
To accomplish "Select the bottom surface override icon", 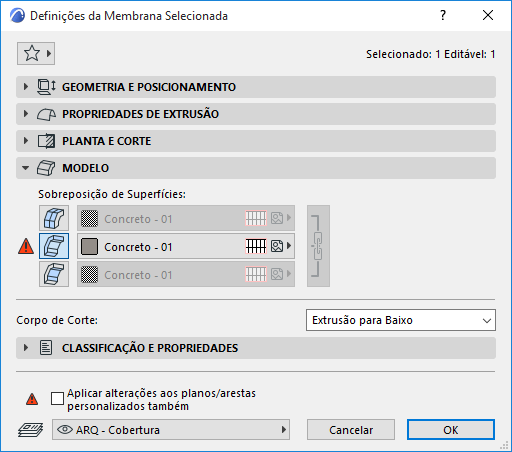I will click(54, 274).
